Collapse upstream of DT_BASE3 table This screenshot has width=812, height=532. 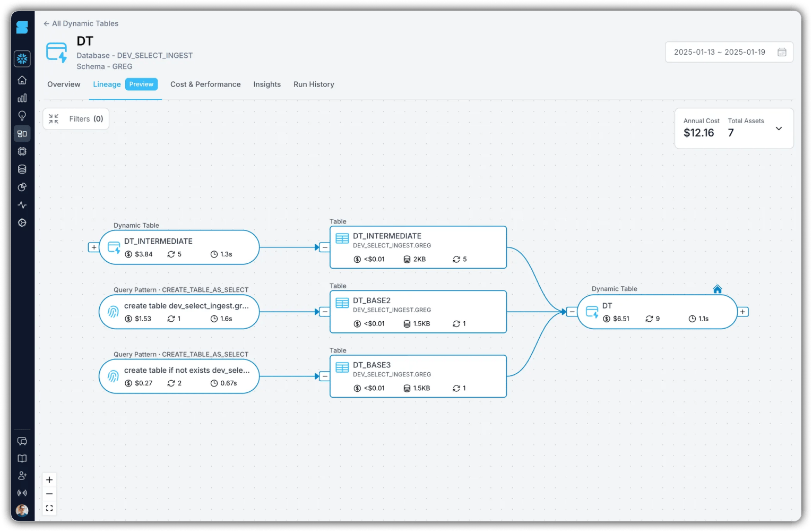tap(325, 376)
